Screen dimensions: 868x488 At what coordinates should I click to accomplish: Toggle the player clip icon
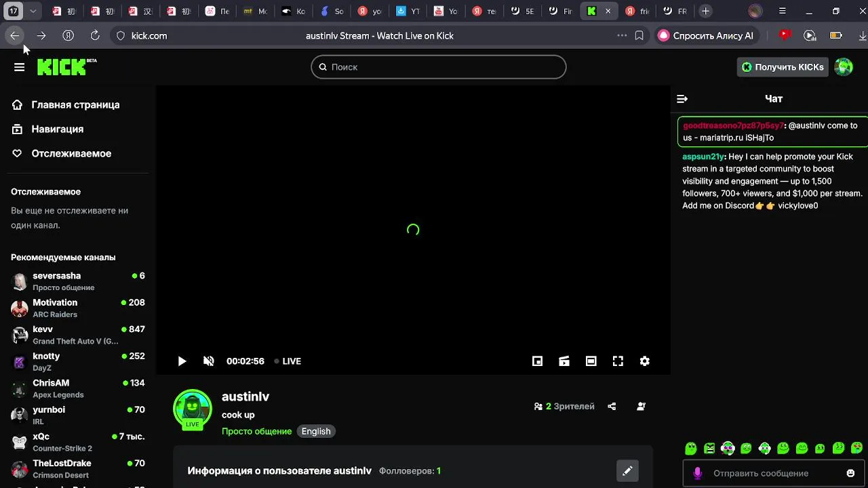pyautogui.click(x=564, y=361)
